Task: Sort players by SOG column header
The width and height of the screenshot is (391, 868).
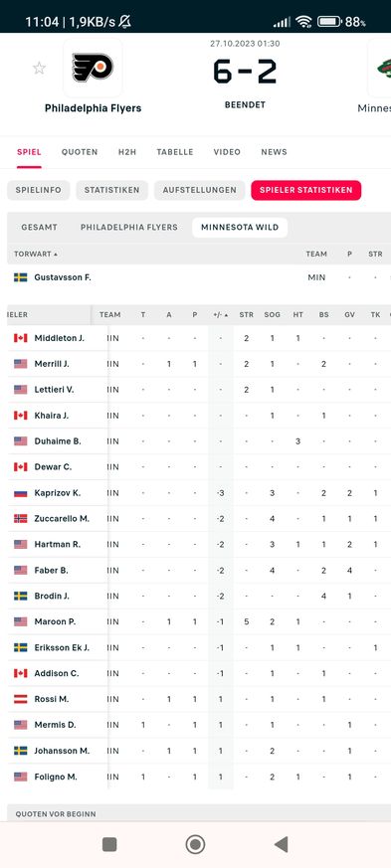Action: click(x=272, y=314)
